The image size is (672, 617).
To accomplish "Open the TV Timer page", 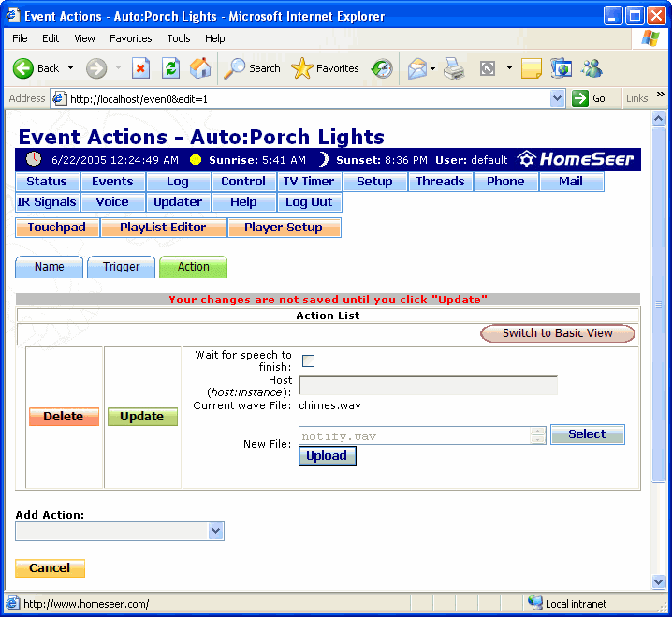I will coord(309,182).
